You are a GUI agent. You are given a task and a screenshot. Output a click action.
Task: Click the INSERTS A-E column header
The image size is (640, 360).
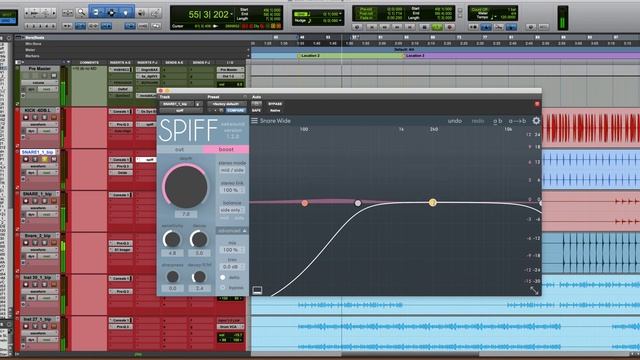pyautogui.click(x=120, y=62)
